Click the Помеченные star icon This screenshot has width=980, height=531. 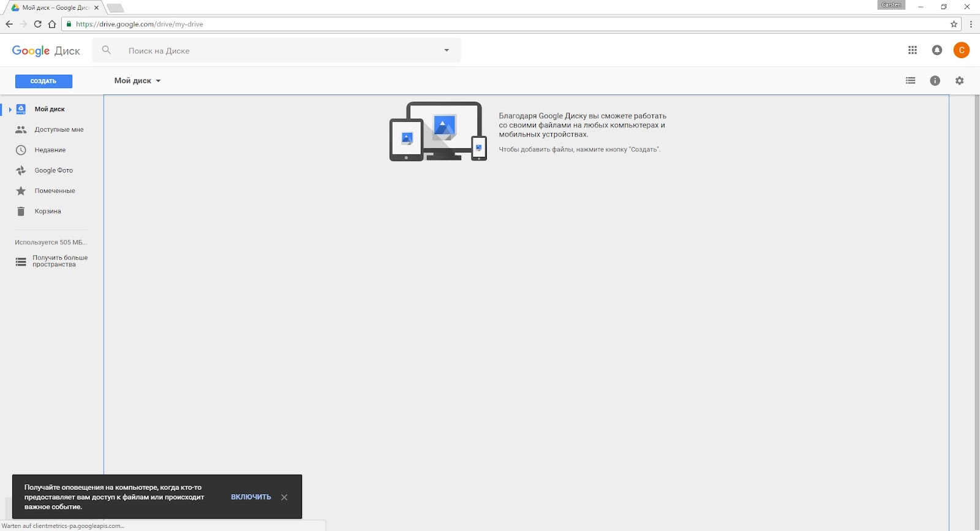coord(21,191)
